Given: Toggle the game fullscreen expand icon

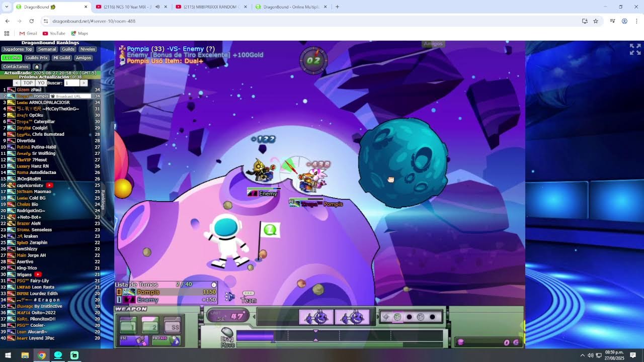Looking at the screenshot, I should (635, 49).
